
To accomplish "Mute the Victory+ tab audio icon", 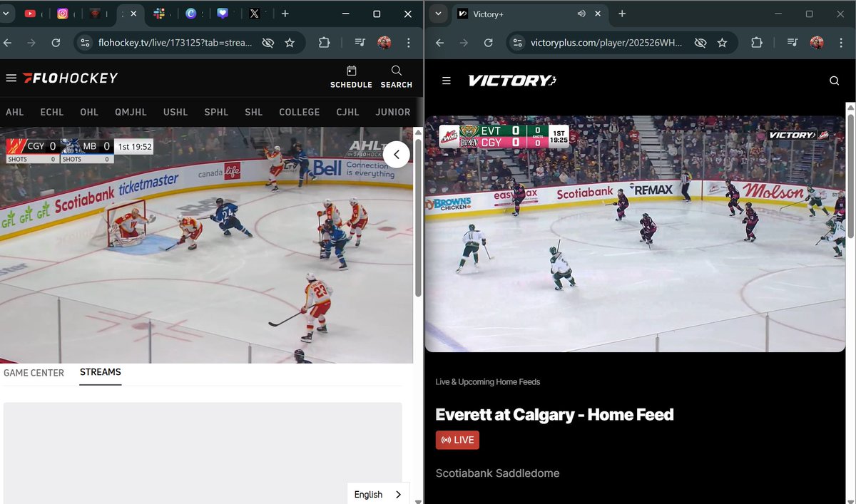I will 581,14.
